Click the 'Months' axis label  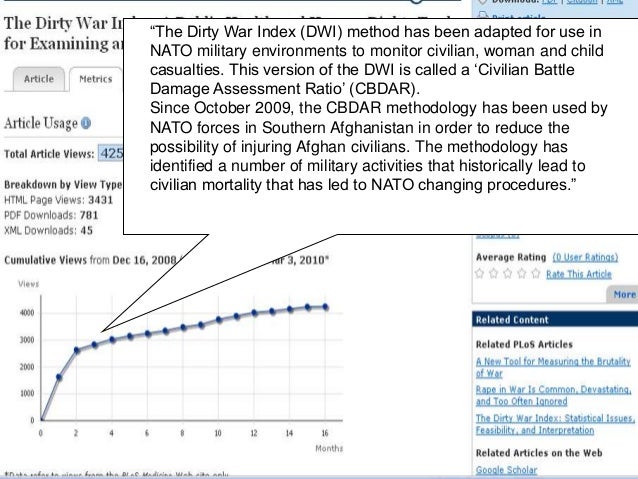point(329,448)
